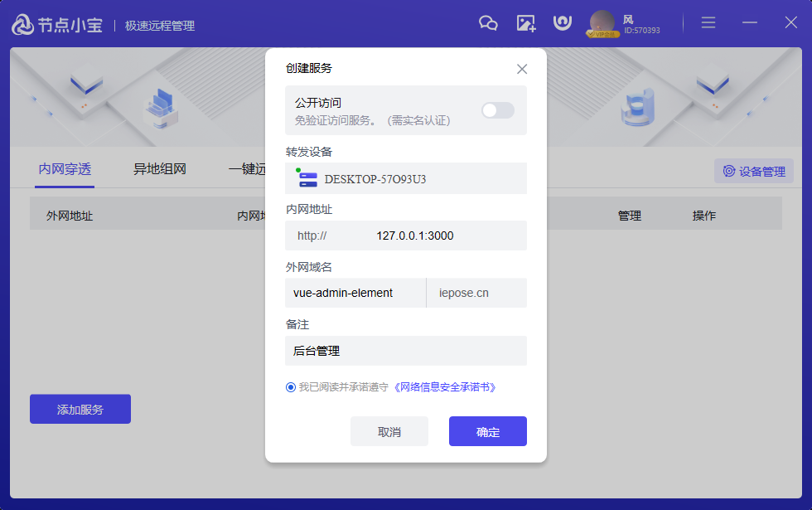Viewport: 812px width, 510px height.
Task: Open the customer service icon beside avatar
Action: 563,23
